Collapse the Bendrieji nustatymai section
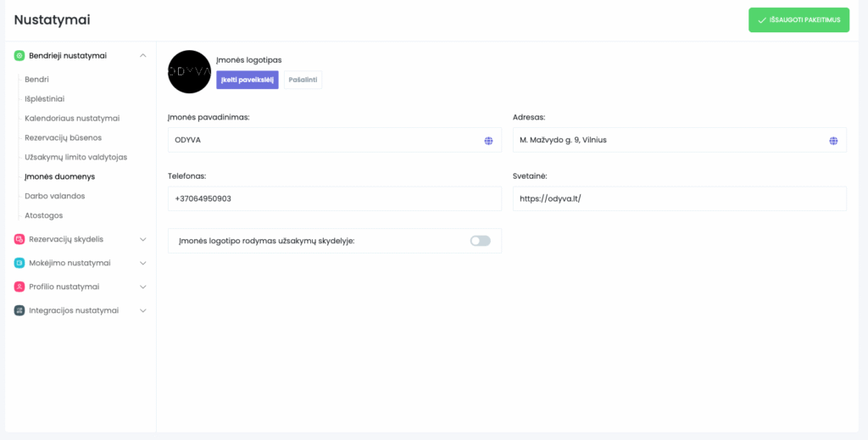868x440 pixels. coord(142,56)
